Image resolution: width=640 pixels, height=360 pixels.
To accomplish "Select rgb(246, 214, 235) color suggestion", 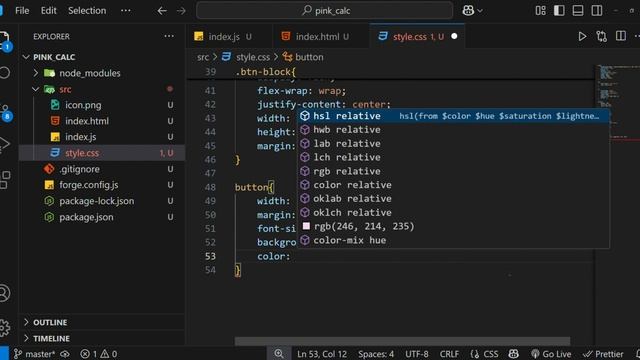I will tap(453, 226).
